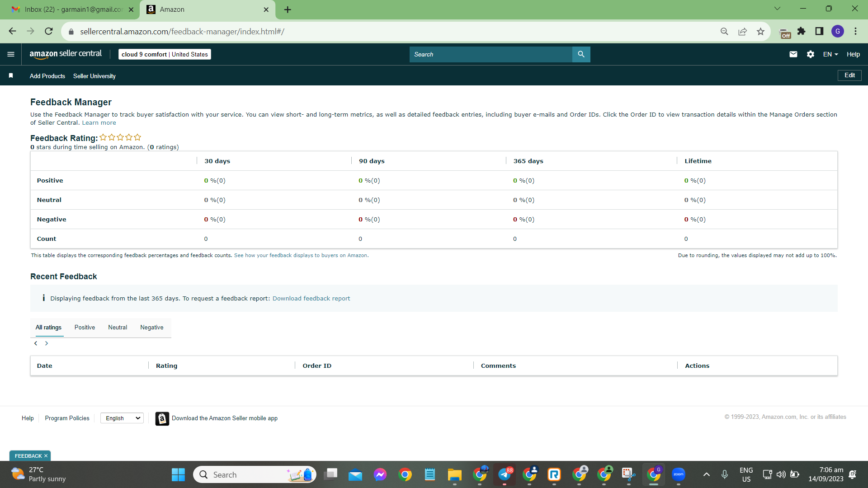Close the FEEDBACK widget
Image resolution: width=868 pixels, height=488 pixels.
point(46,456)
